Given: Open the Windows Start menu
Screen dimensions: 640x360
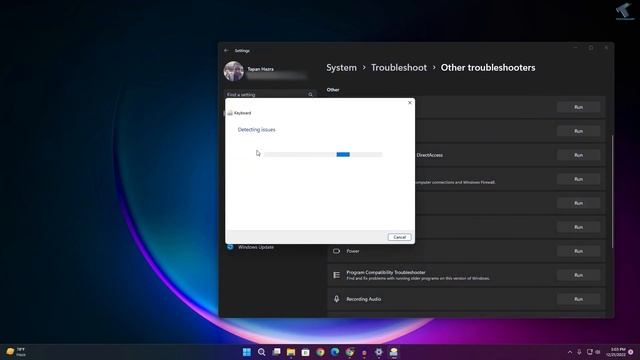Looking at the screenshot, I should (247, 352).
